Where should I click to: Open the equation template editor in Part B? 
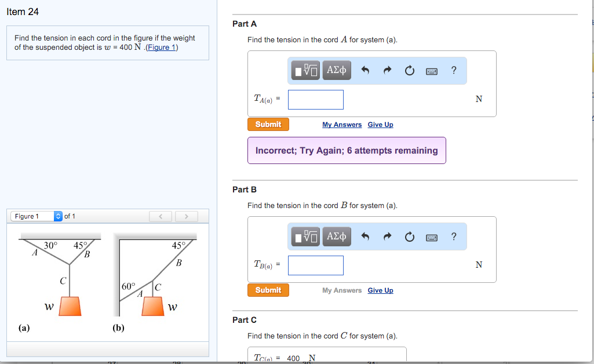pyautogui.click(x=304, y=236)
